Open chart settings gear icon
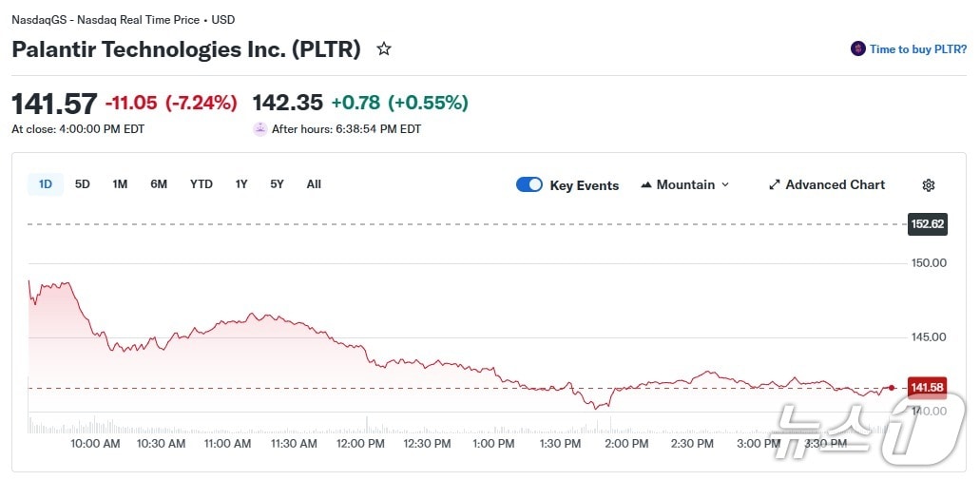This screenshot has height=480, width=980. [x=929, y=185]
